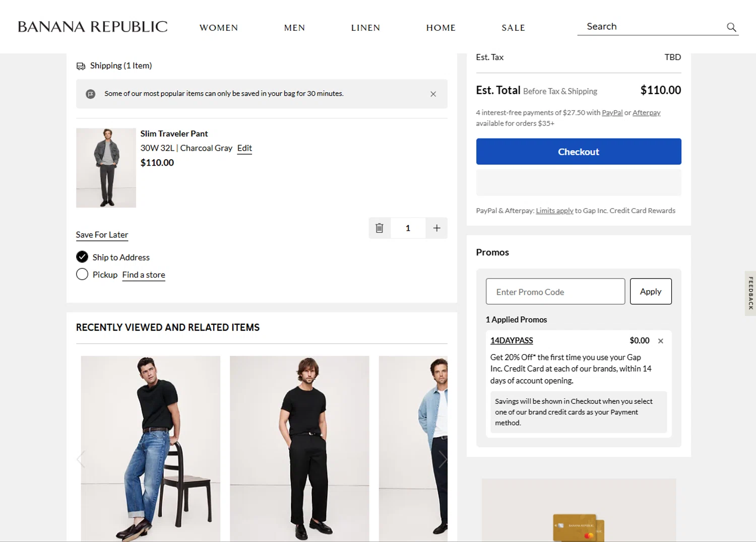Click the empty payment button under Checkout
The height and width of the screenshot is (542, 756).
point(579,182)
